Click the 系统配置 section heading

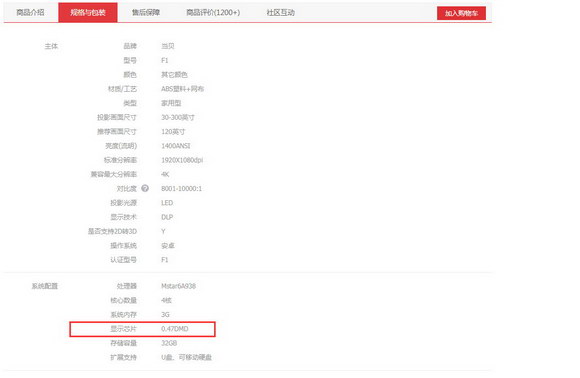click(44, 286)
